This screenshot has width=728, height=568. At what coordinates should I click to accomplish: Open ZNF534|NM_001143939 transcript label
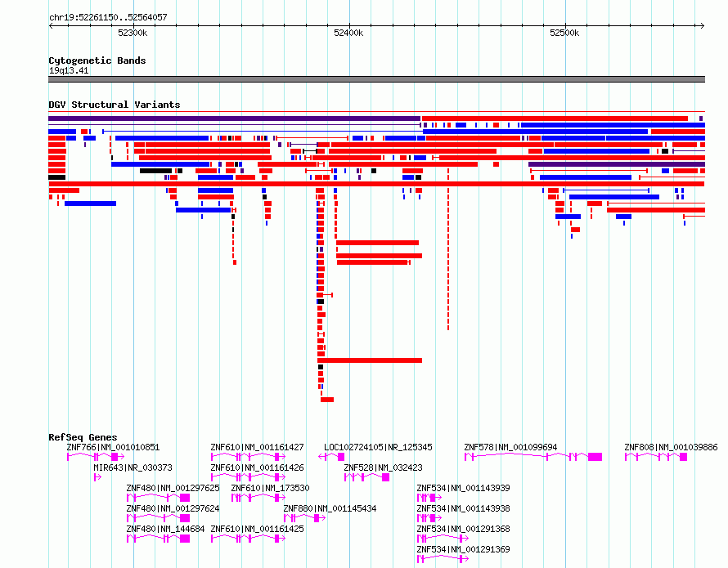[x=463, y=488]
